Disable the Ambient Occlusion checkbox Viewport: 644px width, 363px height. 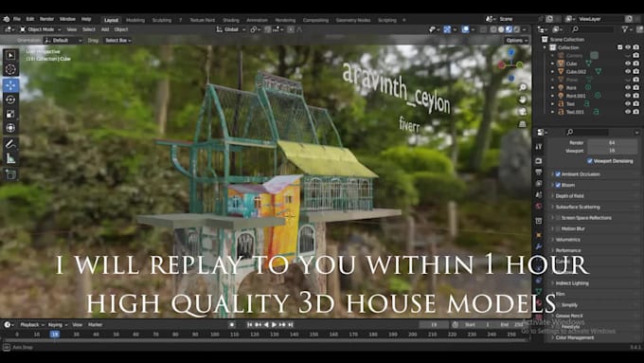click(x=558, y=174)
